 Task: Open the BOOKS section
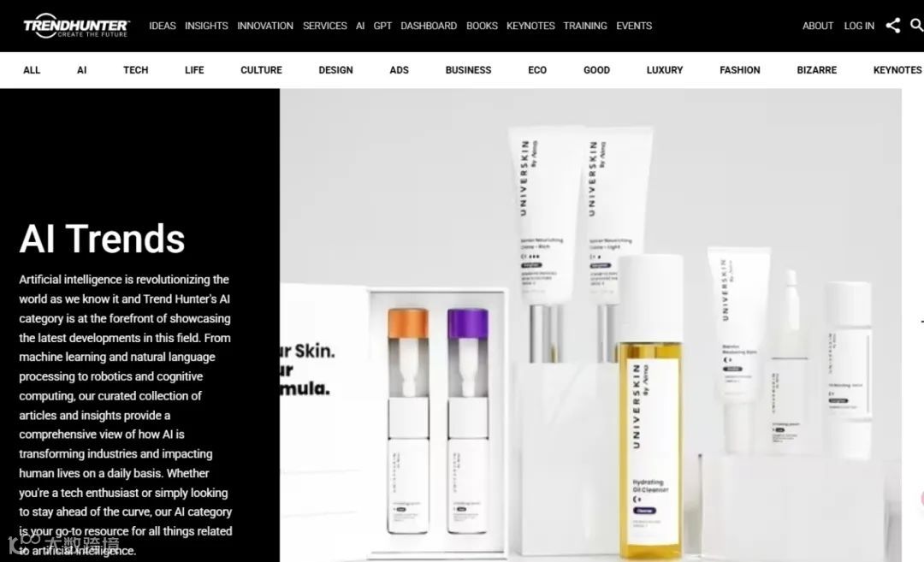(482, 26)
